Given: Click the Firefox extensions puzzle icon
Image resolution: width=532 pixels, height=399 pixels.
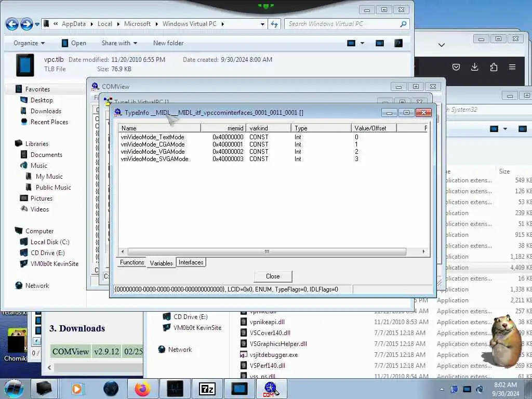Looking at the screenshot, I should (494, 67).
